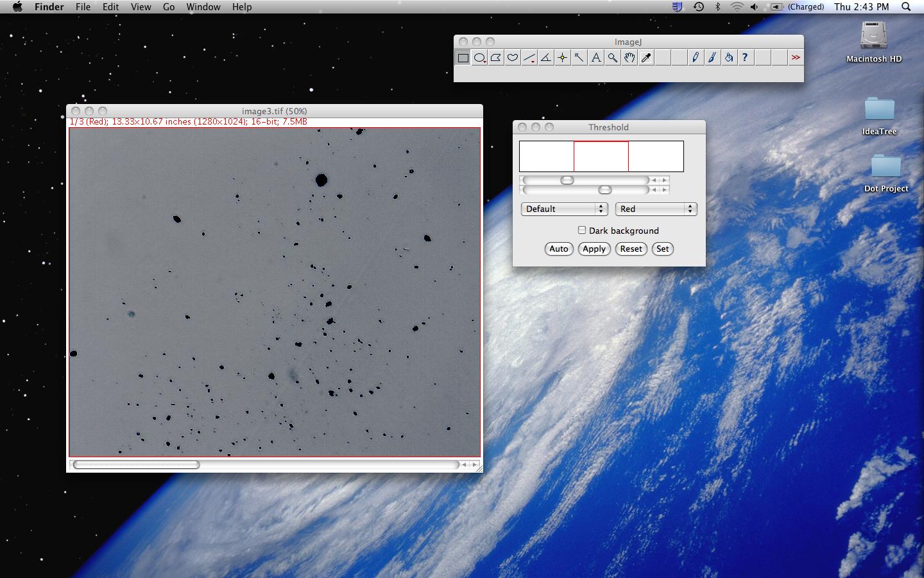Click the Auto threshold button
The image size is (924, 578).
pos(558,249)
